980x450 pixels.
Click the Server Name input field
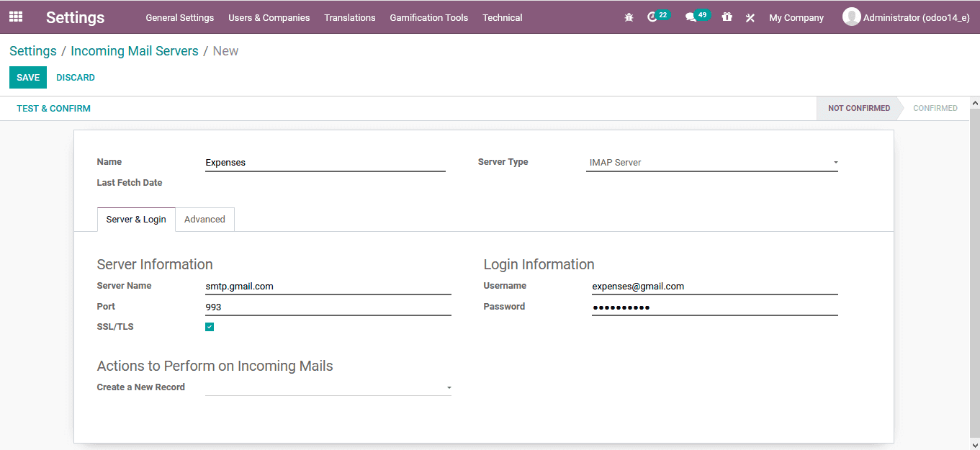click(328, 287)
